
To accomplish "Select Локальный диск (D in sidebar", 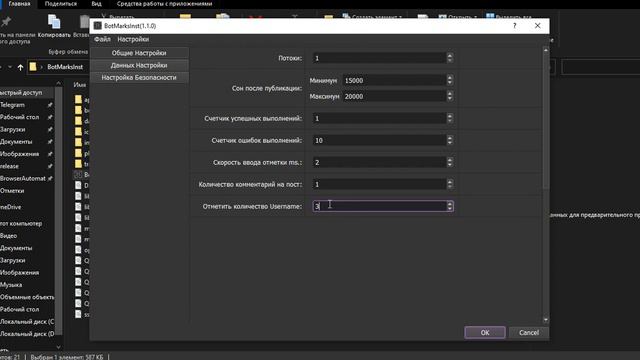I will [27, 334].
